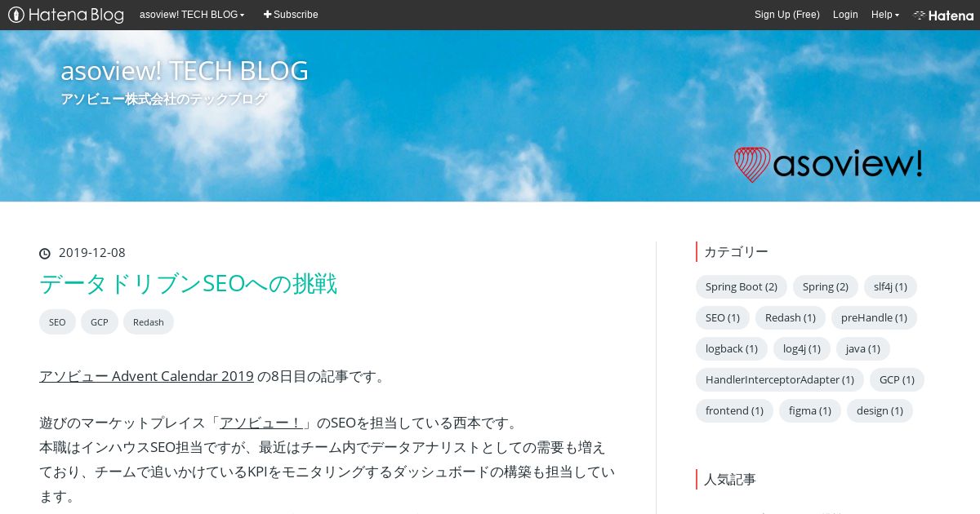The height and width of the screenshot is (514, 980).
Task: Click the カテゴリー sidebar heading
Action: [736, 251]
